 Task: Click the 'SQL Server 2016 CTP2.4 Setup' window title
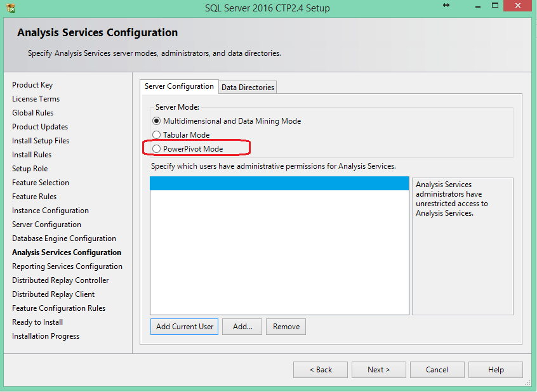[x=267, y=8]
